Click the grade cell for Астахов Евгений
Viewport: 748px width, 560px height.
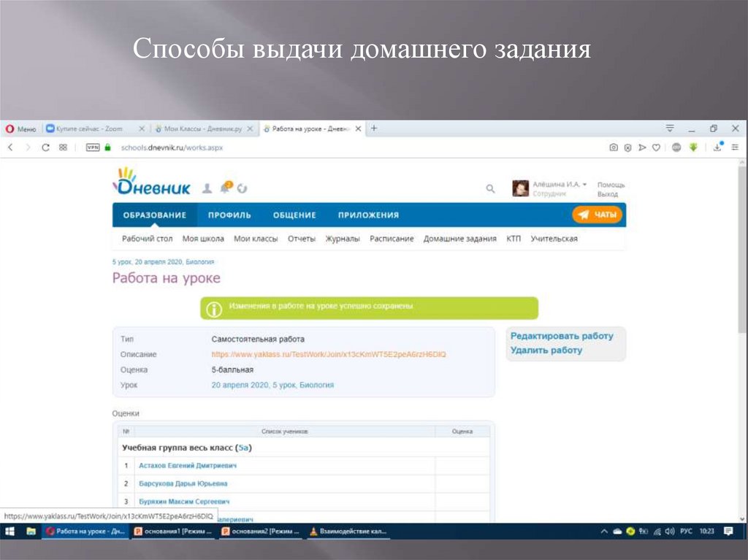462,466
